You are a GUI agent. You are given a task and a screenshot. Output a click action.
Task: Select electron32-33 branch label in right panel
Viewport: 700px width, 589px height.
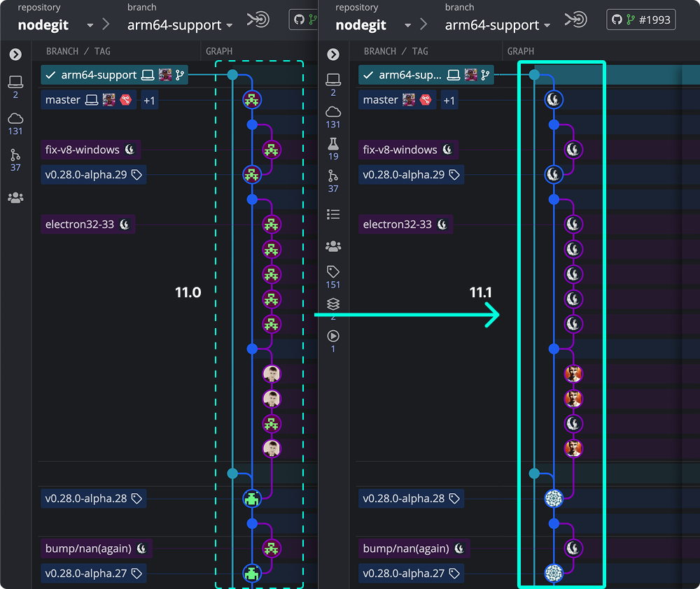(405, 225)
